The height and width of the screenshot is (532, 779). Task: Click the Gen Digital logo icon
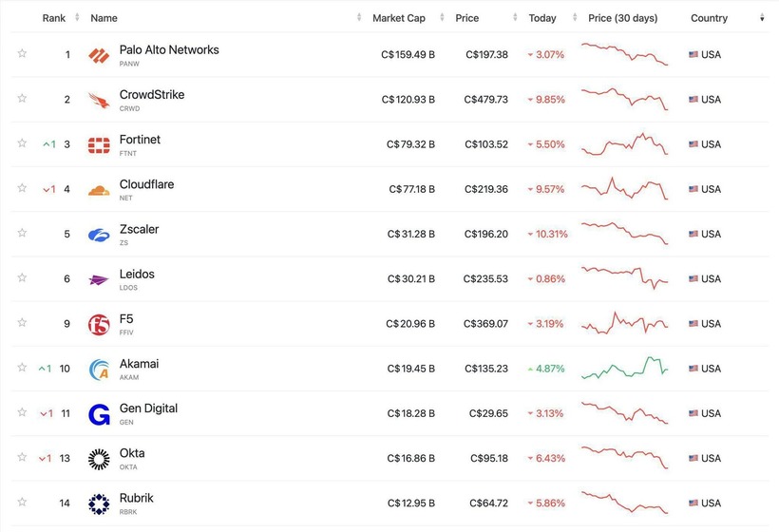click(99, 414)
